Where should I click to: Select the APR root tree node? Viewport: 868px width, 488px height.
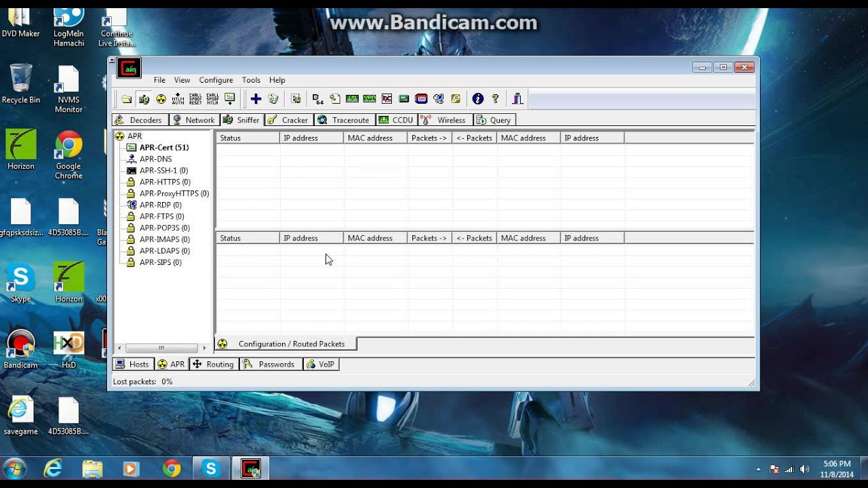point(134,136)
